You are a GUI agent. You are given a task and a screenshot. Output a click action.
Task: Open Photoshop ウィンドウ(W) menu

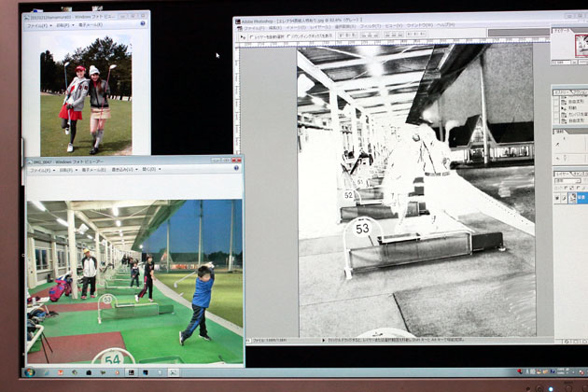click(420, 25)
